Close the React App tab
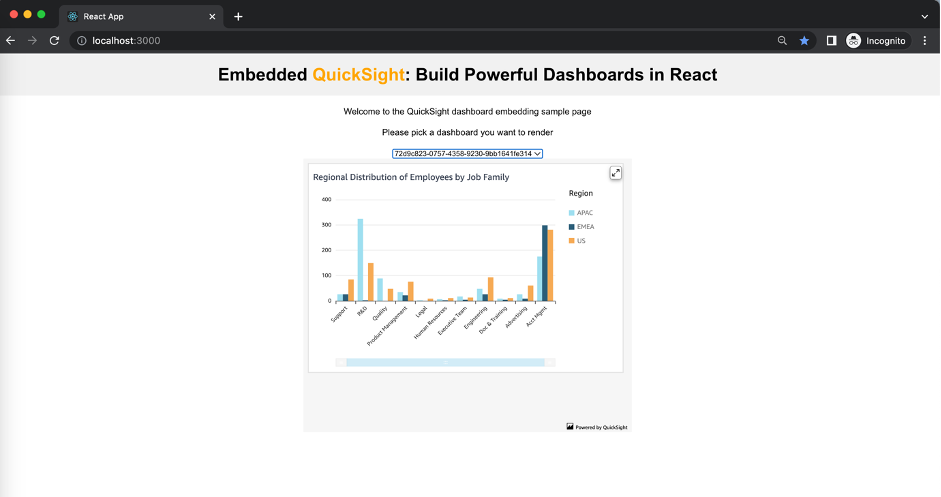Viewport: 941px width, 497px height. tap(212, 17)
